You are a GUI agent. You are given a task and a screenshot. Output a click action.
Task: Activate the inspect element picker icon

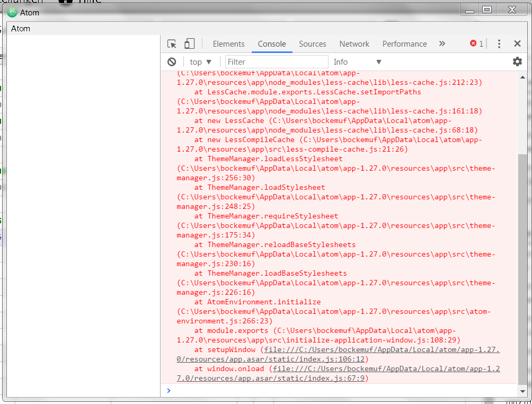click(x=172, y=44)
